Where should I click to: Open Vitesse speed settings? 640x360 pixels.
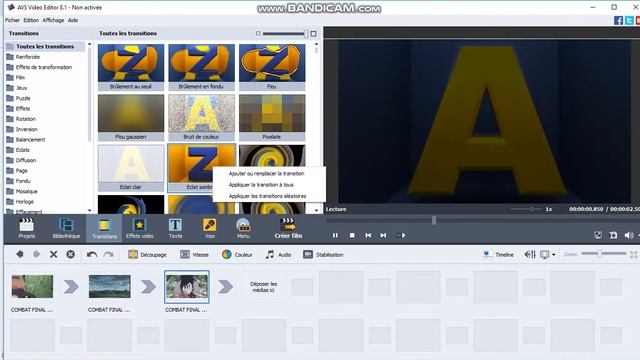pyautogui.click(x=194, y=254)
